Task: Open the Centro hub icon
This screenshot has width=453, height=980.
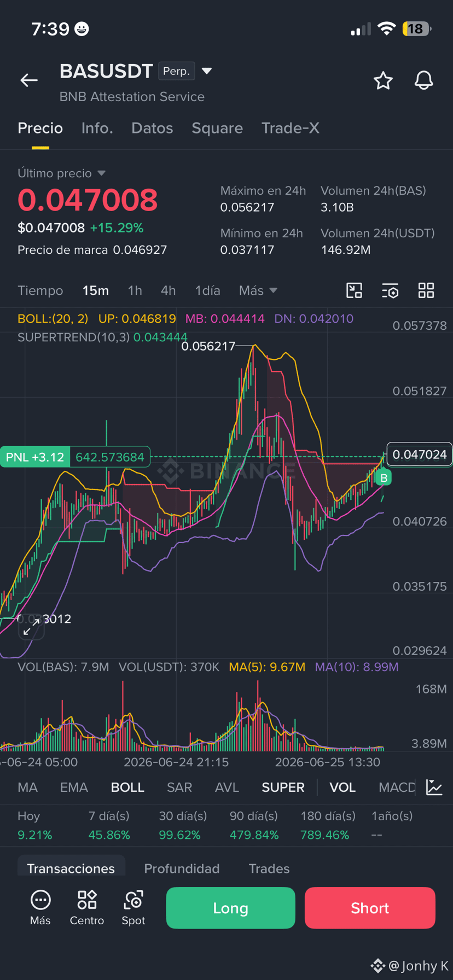Action: tap(87, 908)
